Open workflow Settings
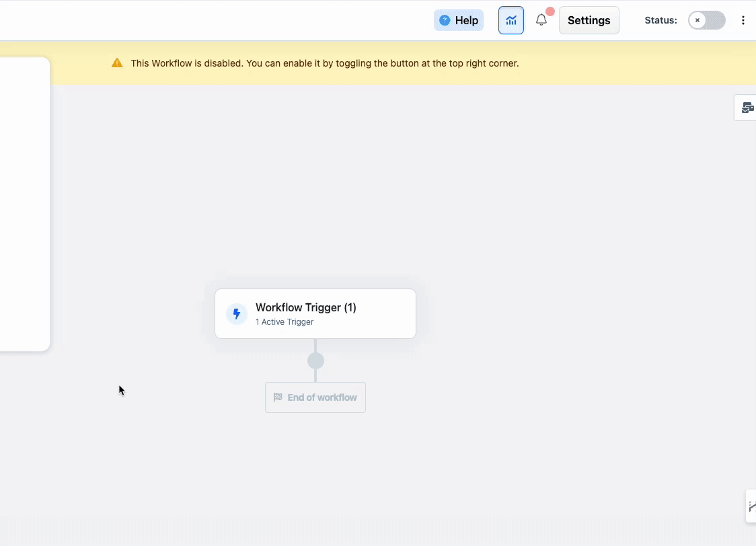The width and height of the screenshot is (756, 546). pos(589,20)
